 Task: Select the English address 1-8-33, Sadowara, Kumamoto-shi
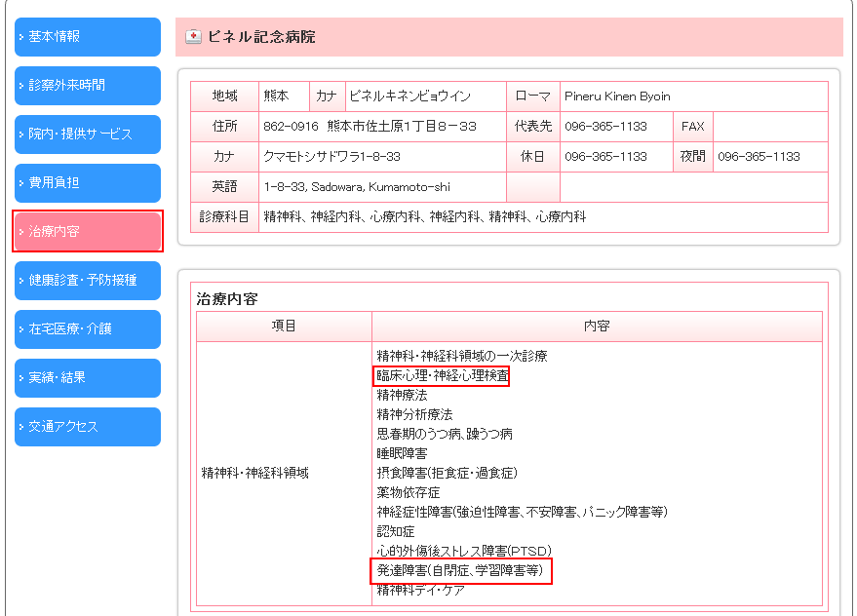pyautogui.click(x=357, y=187)
